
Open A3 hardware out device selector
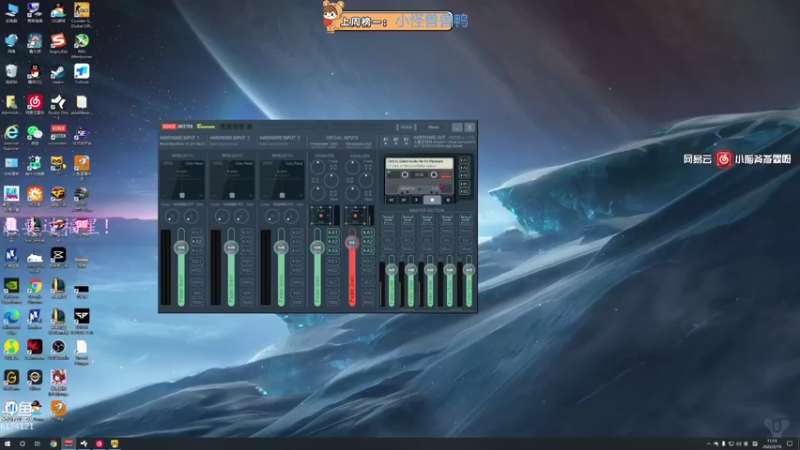(406, 140)
